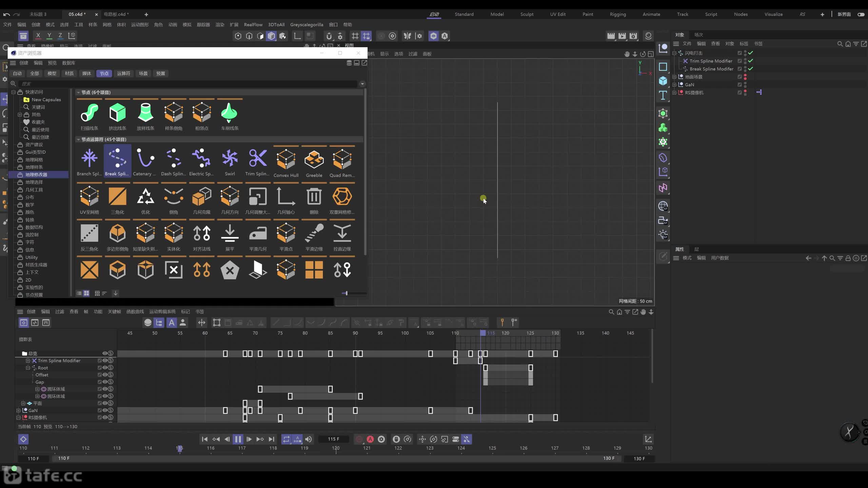Toggle enable checkmark for Trim Spline Modifier
Screen dimensions: 868x488
pos(751,61)
